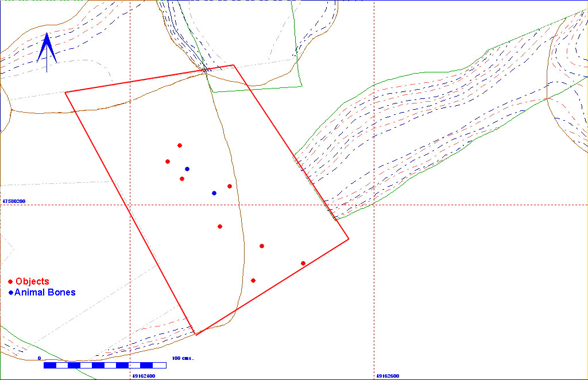The height and width of the screenshot is (380, 588).
Task: Select the easternmost red object marker
Action: click(x=303, y=263)
